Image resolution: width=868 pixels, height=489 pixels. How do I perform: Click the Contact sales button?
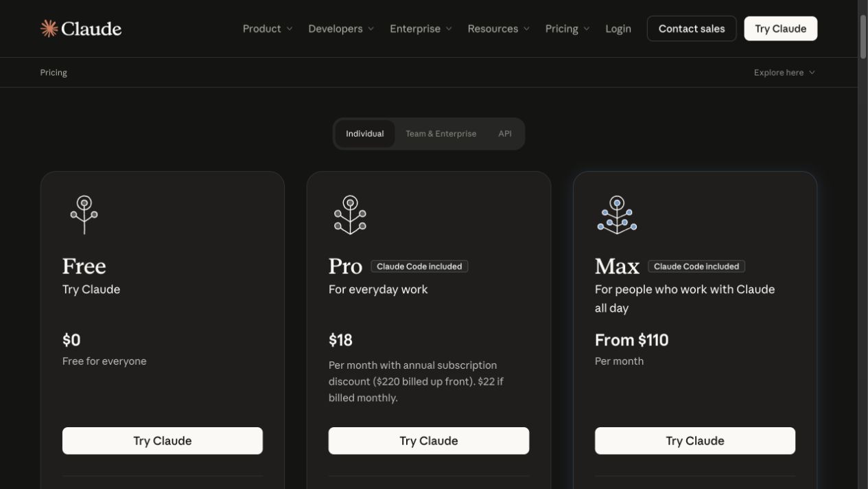click(x=692, y=29)
